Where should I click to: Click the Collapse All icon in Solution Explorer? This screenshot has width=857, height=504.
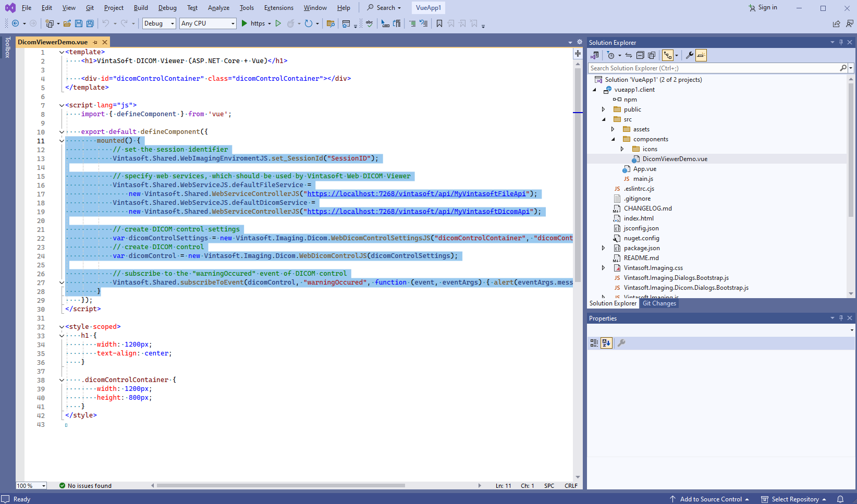(640, 55)
